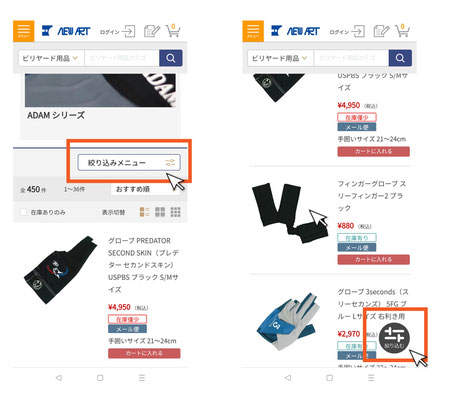Expand ビリヤード用品 category dropdown in right screen
This screenshot has height=400, width=471.
pos(281,58)
